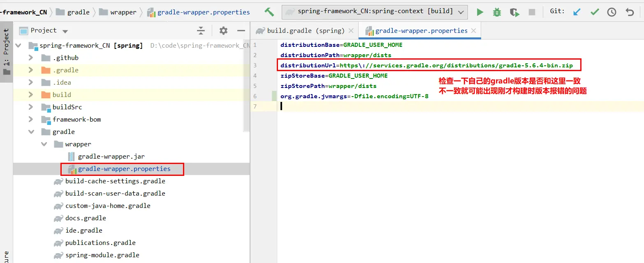The height and width of the screenshot is (263, 644).
Task: Collapse the wrapper folder
Action: 44,144
